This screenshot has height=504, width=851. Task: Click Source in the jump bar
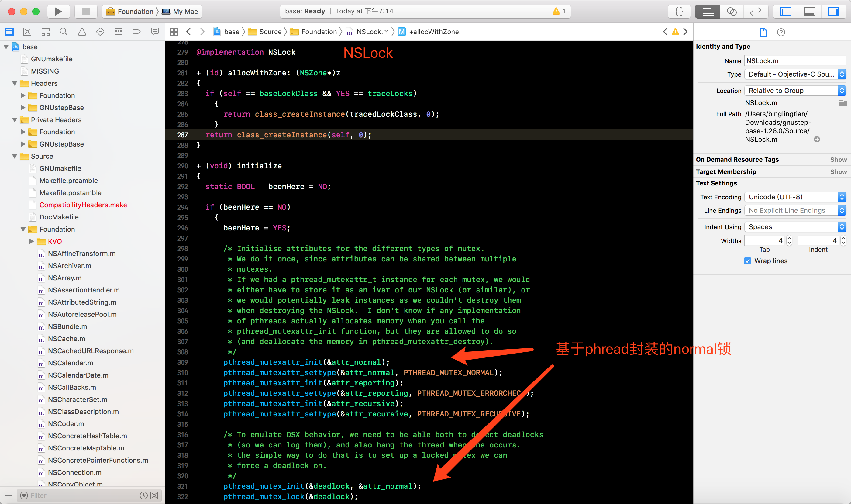pos(265,32)
